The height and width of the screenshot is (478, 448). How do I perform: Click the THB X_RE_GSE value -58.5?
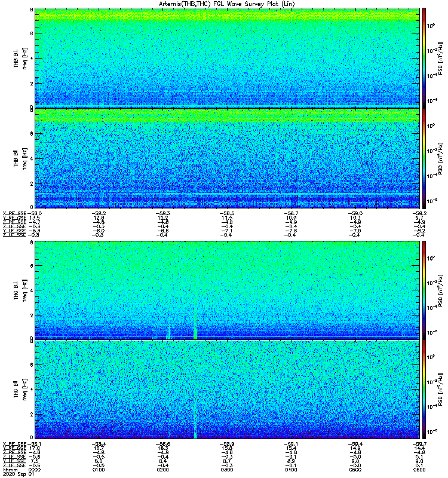[227, 213]
